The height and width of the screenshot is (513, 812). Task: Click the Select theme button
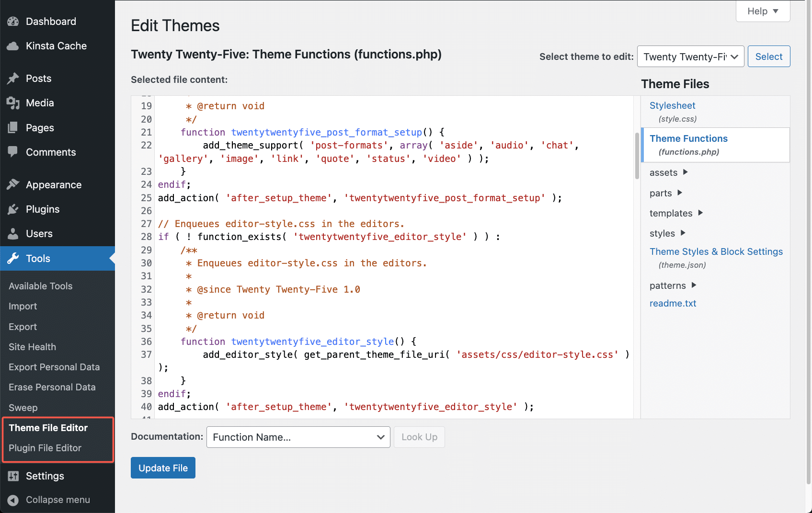tap(769, 57)
